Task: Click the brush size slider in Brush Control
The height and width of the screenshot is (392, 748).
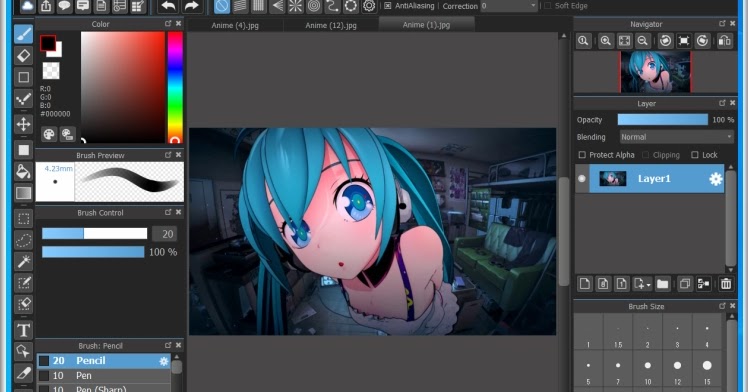Action: click(x=94, y=233)
